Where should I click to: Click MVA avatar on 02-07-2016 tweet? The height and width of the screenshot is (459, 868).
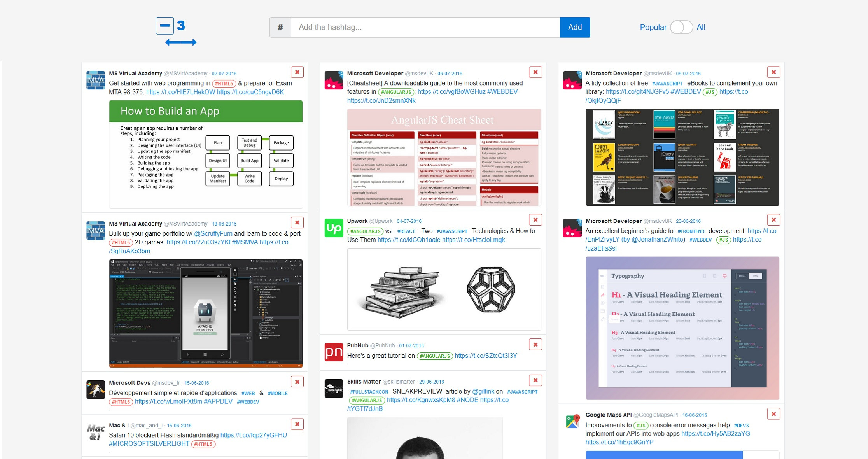click(x=96, y=80)
